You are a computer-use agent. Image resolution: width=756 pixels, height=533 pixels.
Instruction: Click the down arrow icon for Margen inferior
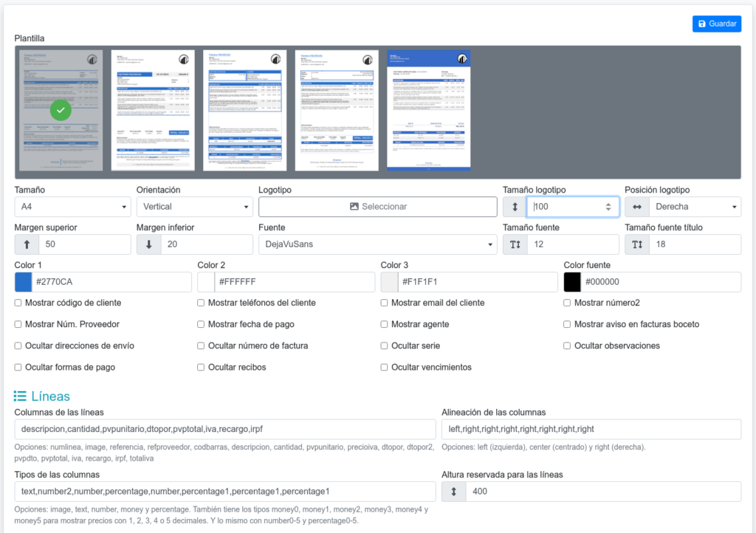148,244
